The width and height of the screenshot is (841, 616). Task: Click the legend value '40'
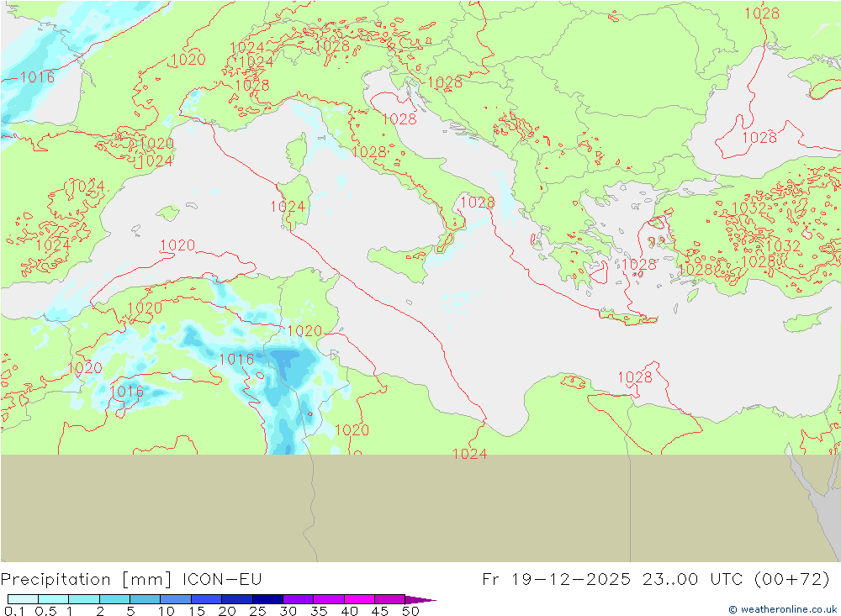click(350, 611)
